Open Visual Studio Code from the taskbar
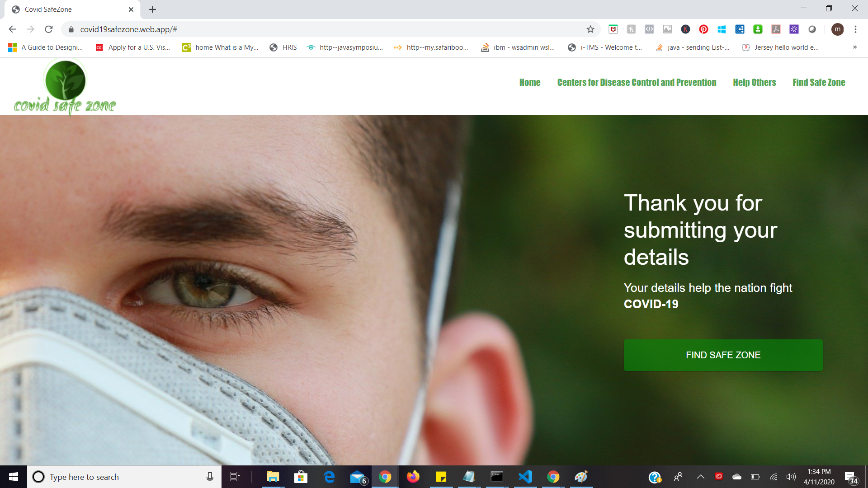 [525, 477]
